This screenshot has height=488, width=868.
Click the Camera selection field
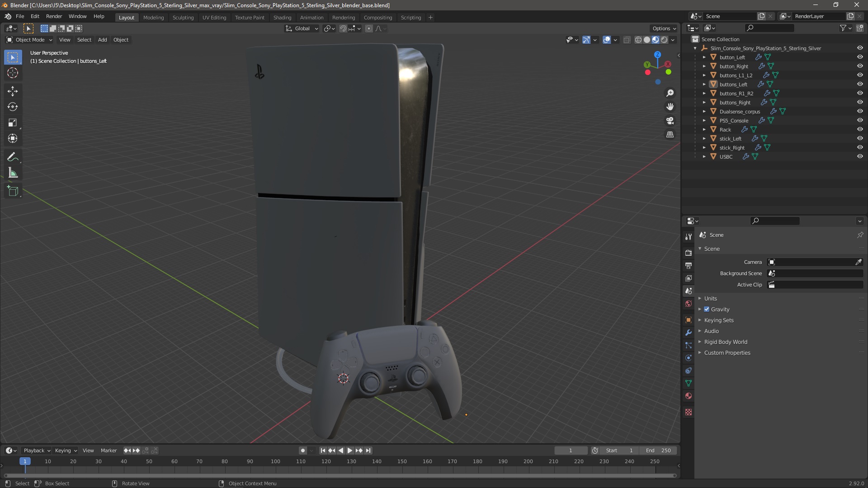pos(811,262)
